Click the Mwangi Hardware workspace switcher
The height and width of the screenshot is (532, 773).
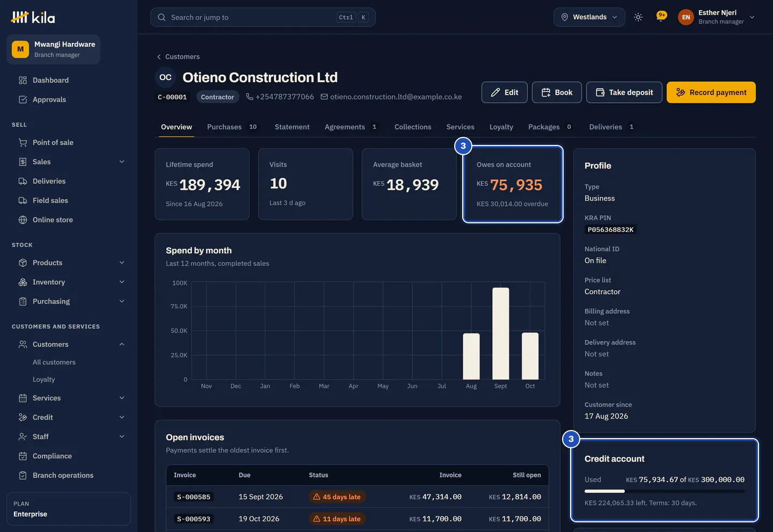click(54, 49)
